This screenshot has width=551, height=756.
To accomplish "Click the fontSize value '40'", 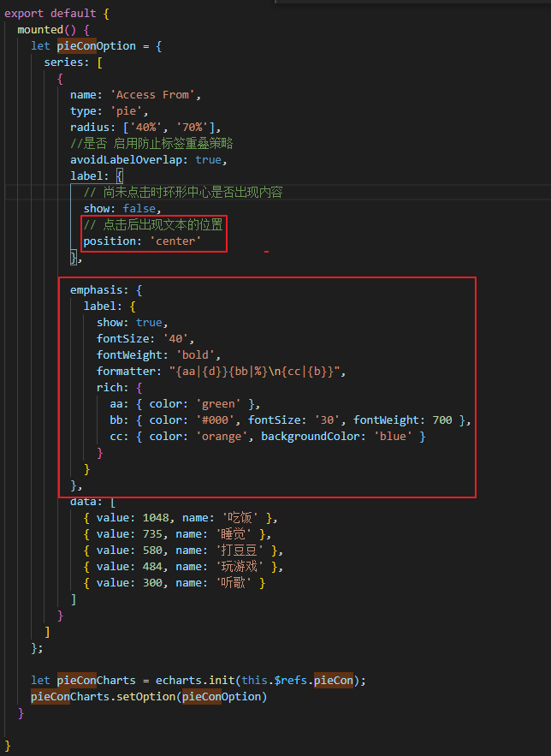I will tap(175, 339).
